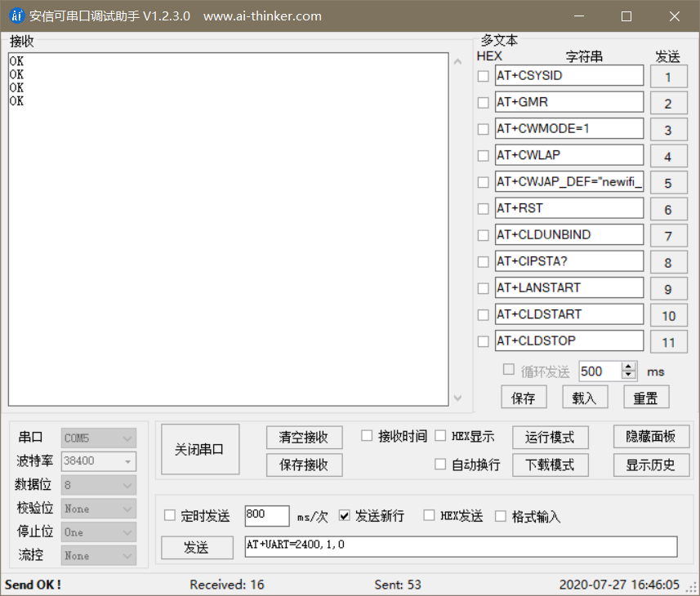The height and width of the screenshot is (596, 700).
Task: Send command with button 1
Action: [x=668, y=77]
